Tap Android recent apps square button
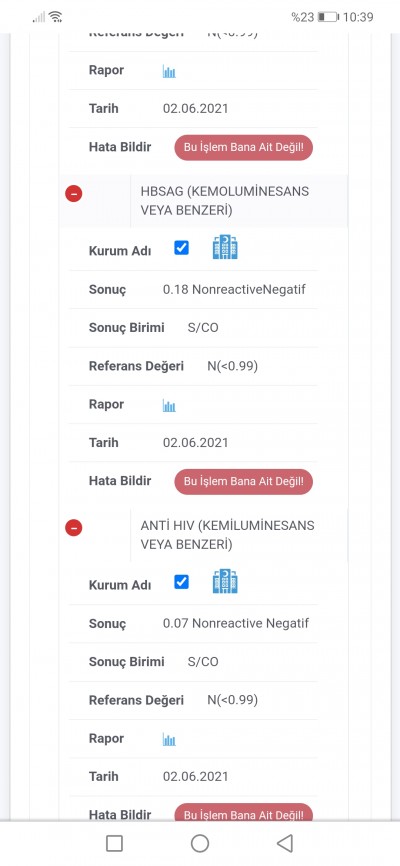The width and height of the screenshot is (400, 866). (x=114, y=843)
